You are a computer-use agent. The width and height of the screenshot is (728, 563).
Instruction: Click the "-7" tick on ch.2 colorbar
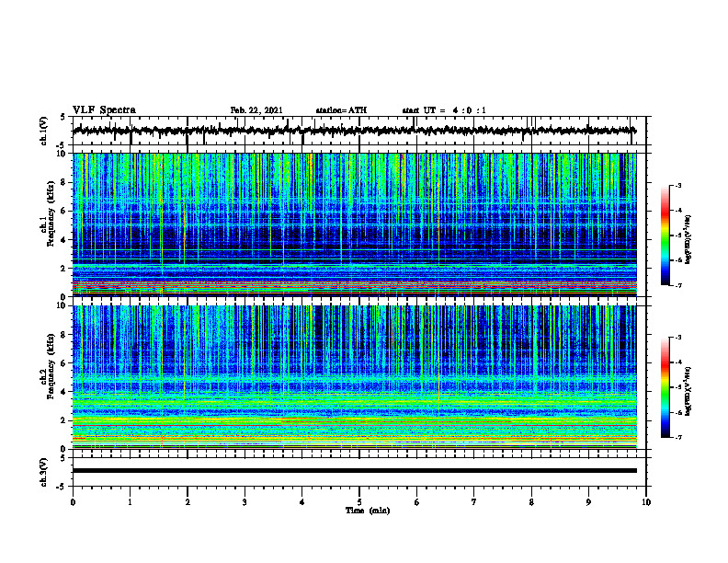click(x=678, y=437)
